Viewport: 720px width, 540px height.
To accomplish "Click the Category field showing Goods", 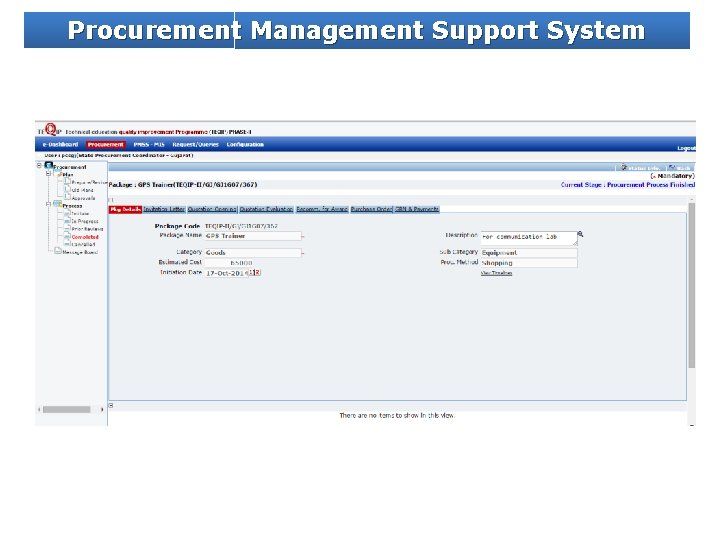I will [253, 253].
